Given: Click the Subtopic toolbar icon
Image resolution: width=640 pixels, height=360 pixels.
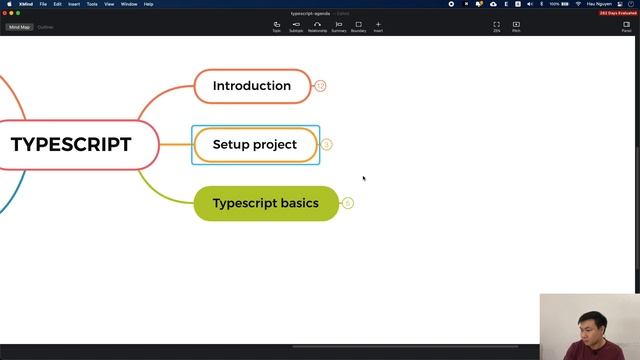Looking at the screenshot, I should pos(296,27).
